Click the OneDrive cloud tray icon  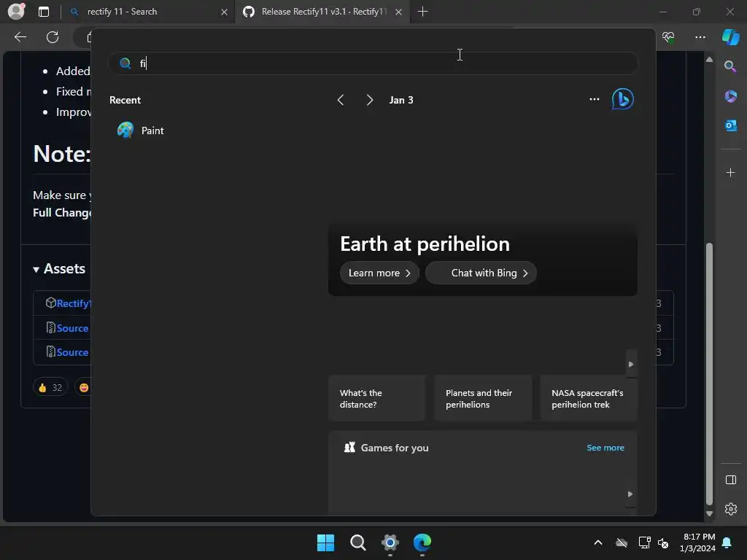[622, 542]
